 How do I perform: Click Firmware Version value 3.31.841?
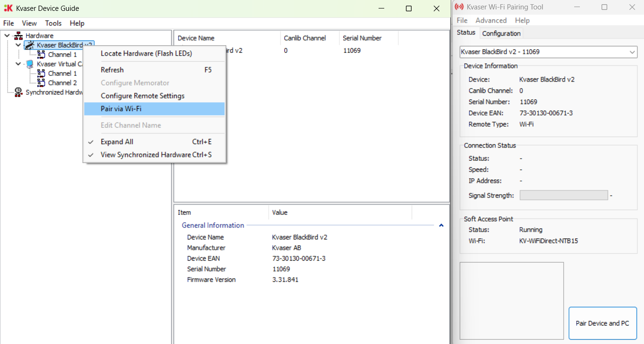tap(285, 280)
